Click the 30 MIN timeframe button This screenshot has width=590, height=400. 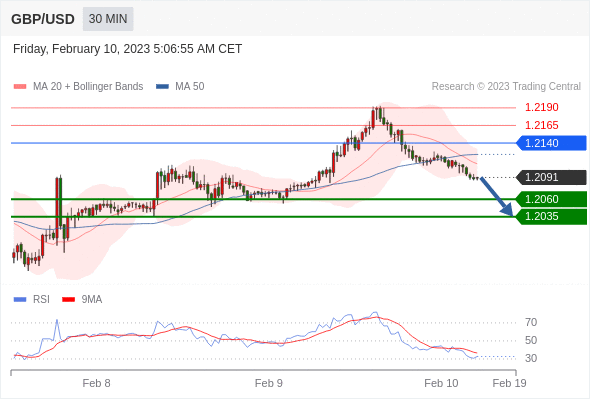pos(108,19)
